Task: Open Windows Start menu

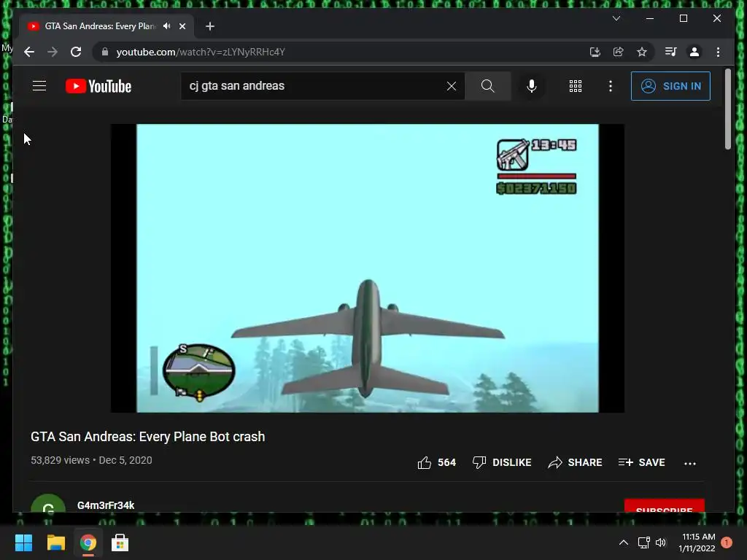Action: click(23, 542)
